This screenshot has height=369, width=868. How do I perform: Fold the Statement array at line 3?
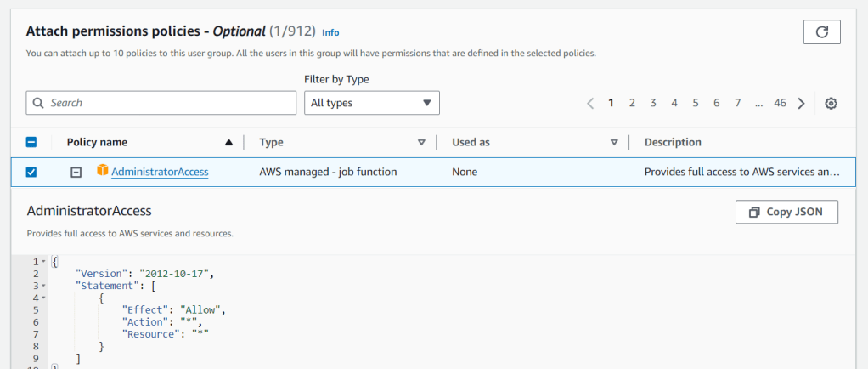pos(43,286)
